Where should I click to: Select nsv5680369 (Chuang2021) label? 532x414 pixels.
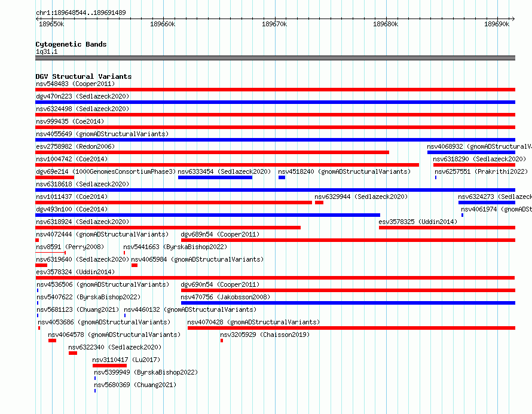click(135, 385)
